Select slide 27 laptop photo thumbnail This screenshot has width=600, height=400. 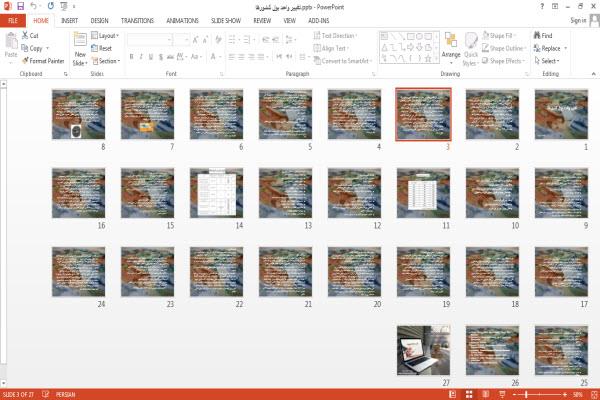pos(423,350)
